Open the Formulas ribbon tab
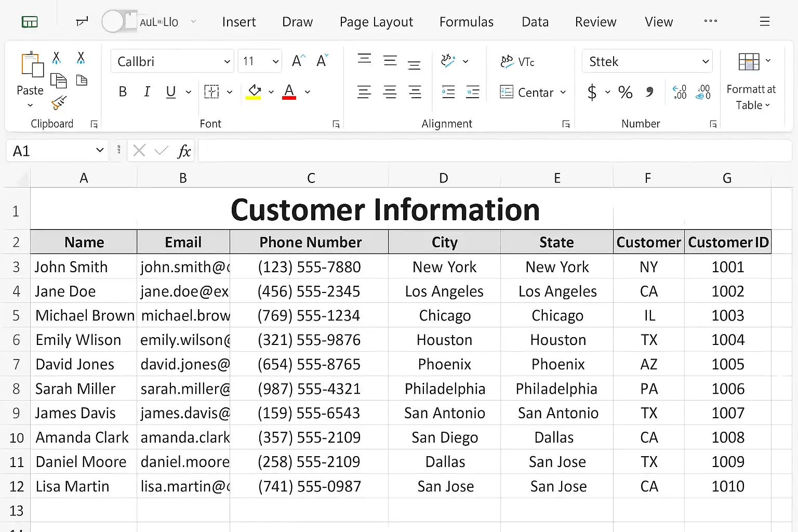Screen dimensions: 798x532 pyautogui.click(x=466, y=22)
